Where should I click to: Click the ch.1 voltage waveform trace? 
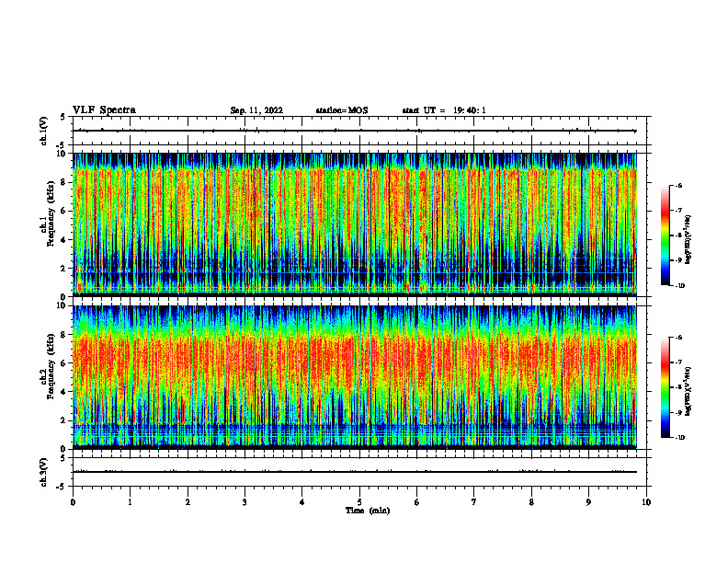(x=355, y=131)
